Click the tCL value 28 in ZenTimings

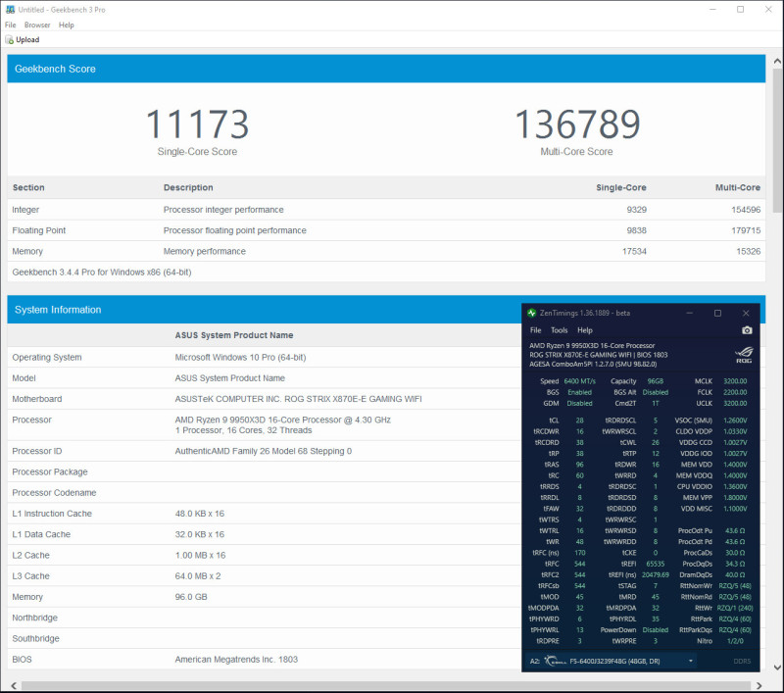[x=579, y=420]
